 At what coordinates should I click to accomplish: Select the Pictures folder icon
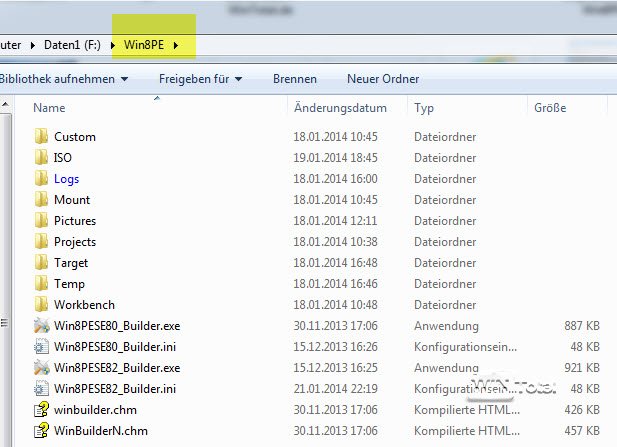coord(41,221)
